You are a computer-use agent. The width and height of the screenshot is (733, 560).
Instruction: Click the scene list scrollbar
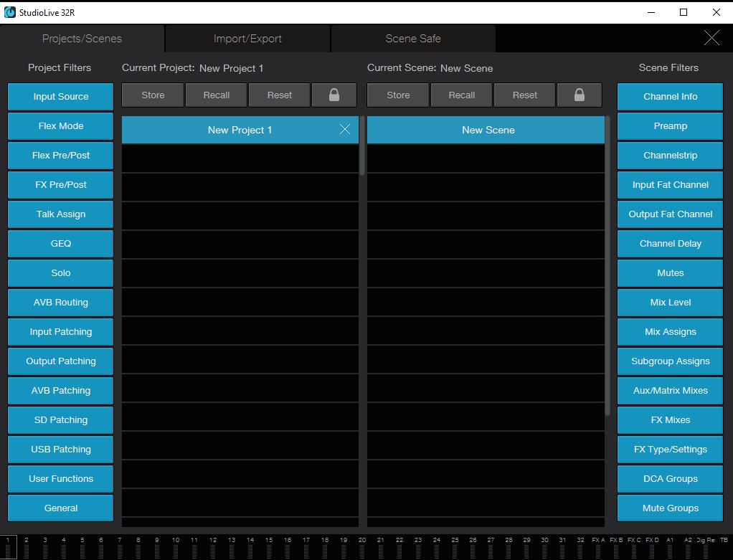pos(608,265)
